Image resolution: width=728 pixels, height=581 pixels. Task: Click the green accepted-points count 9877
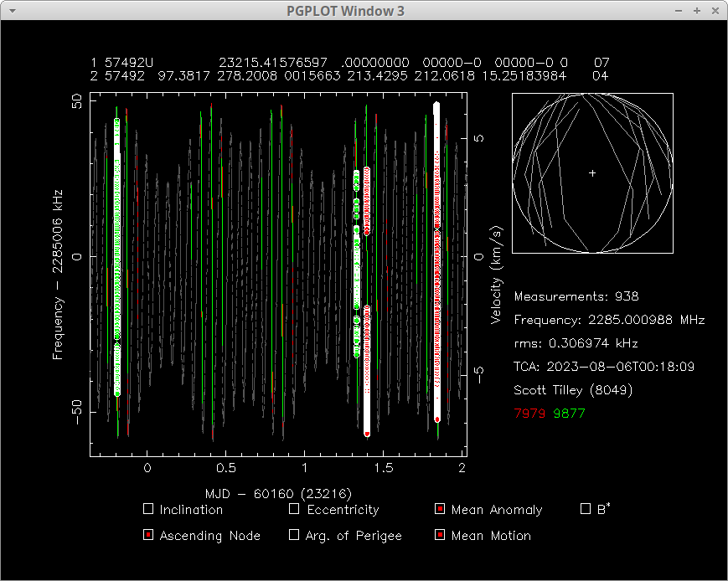[571, 413]
